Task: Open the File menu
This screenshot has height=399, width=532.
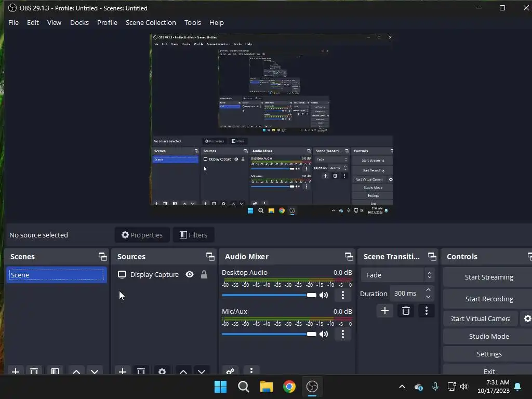Action: coord(14,22)
